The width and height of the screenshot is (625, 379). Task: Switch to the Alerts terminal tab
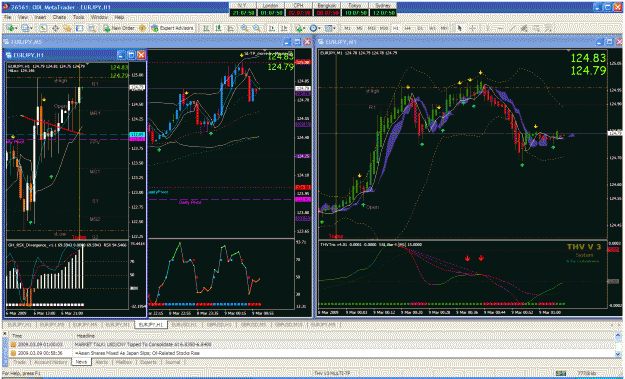point(102,362)
